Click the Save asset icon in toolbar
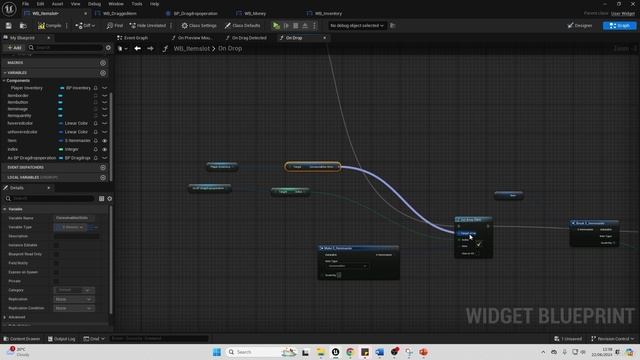The width and height of the screenshot is (640, 360). pos(9,26)
